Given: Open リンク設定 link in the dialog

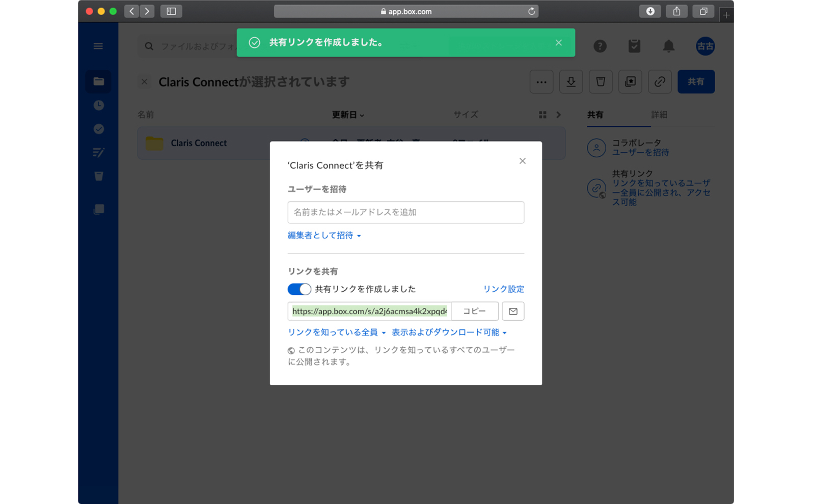Looking at the screenshot, I should (503, 289).
